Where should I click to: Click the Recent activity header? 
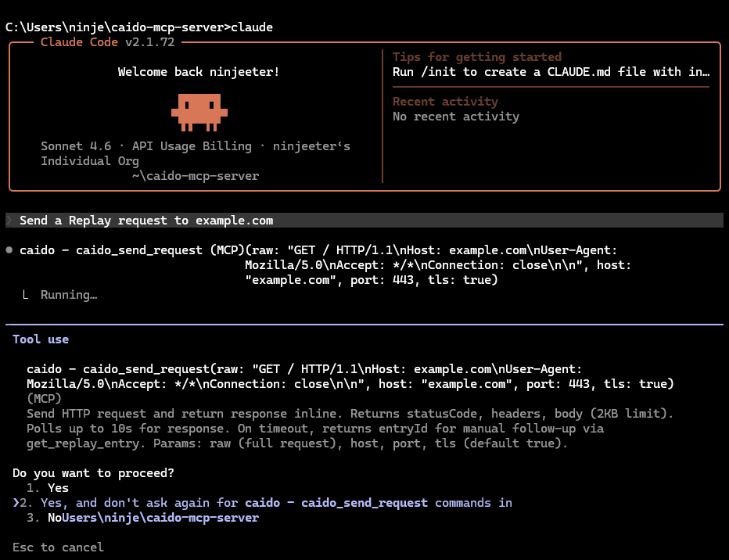[444, 101]
